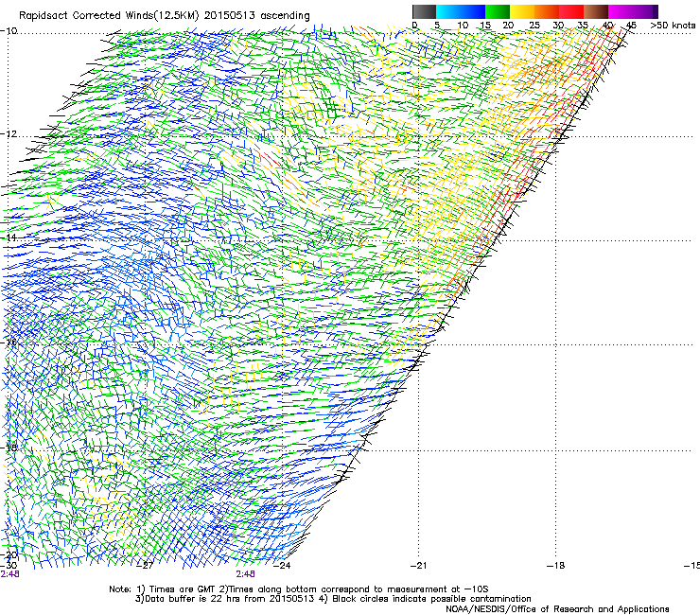Select the "20" legend scale label
Screen dimensions: 700x615
(508, 26)
